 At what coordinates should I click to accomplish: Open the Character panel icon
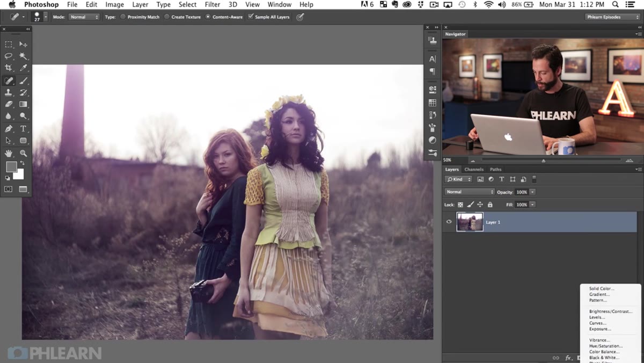(x=432, y=59)
